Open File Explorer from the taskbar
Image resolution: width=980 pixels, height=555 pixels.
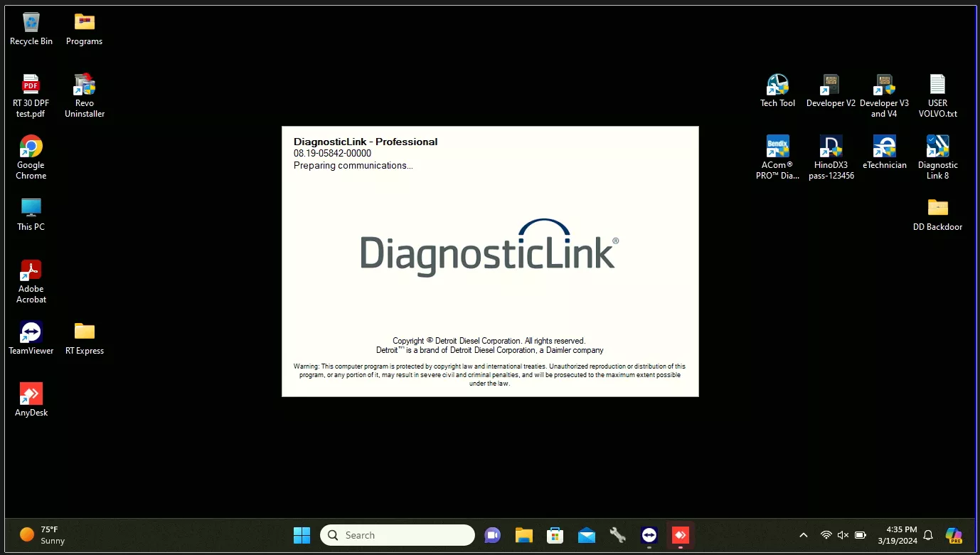(x=524, y=535)
